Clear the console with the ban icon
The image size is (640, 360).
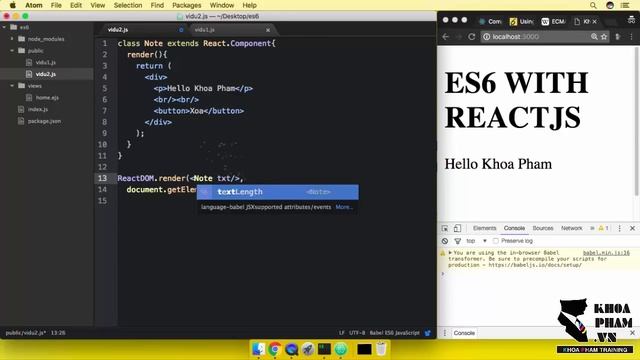tap(445, 241)
